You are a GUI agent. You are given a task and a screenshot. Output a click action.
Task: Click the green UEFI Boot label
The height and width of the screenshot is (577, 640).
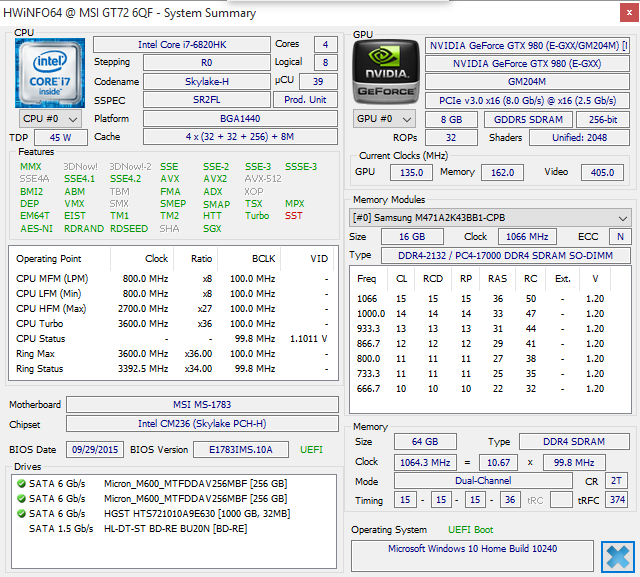click(x=471, y=530)
